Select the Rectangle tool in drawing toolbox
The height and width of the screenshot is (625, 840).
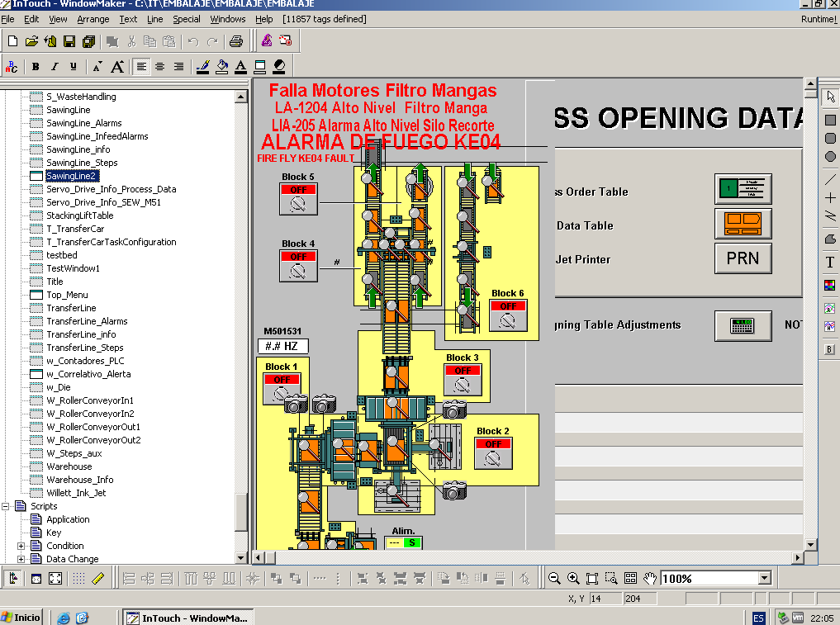[830, 121]
